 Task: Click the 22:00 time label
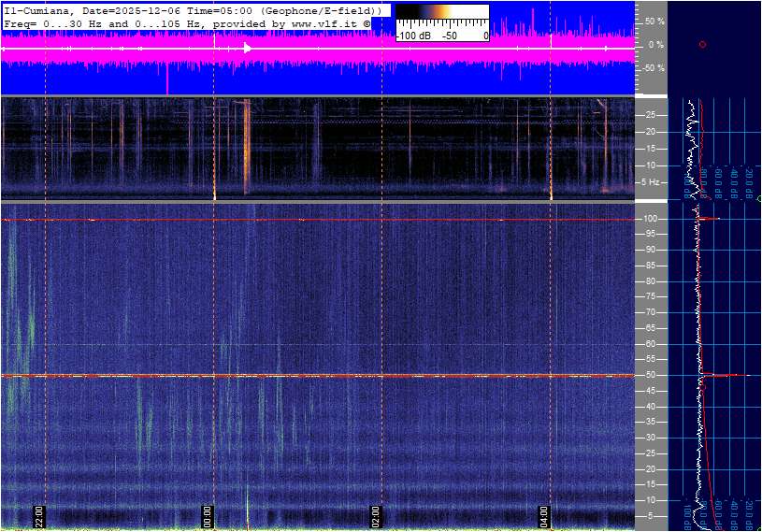[x=40, y=516]
